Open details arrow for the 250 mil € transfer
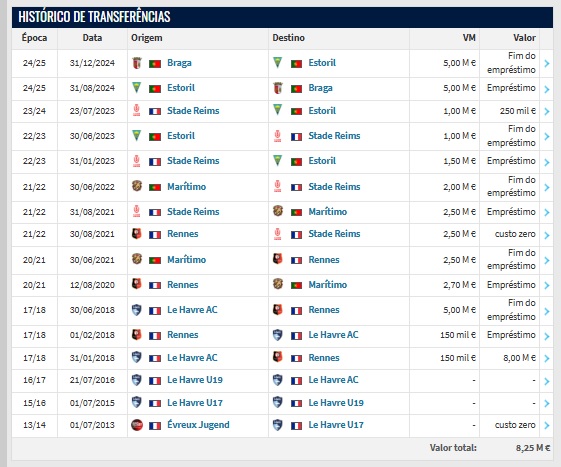 click(547, 111)
